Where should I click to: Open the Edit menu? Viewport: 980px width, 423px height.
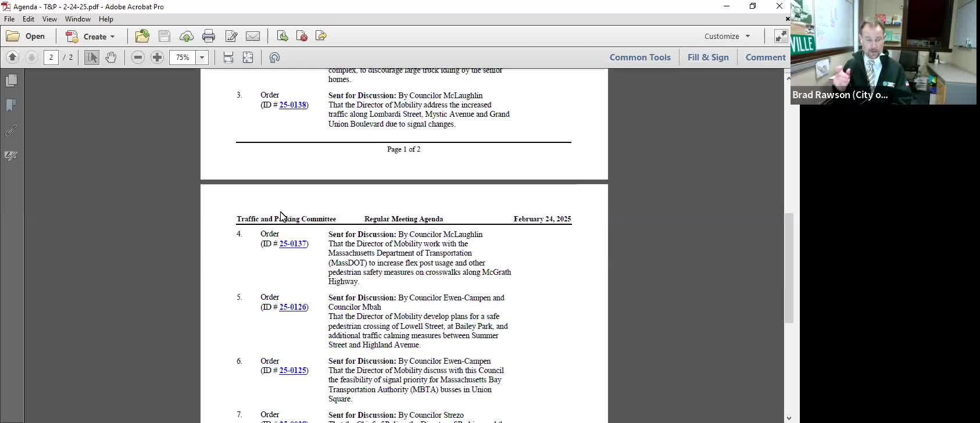point(28,19)
